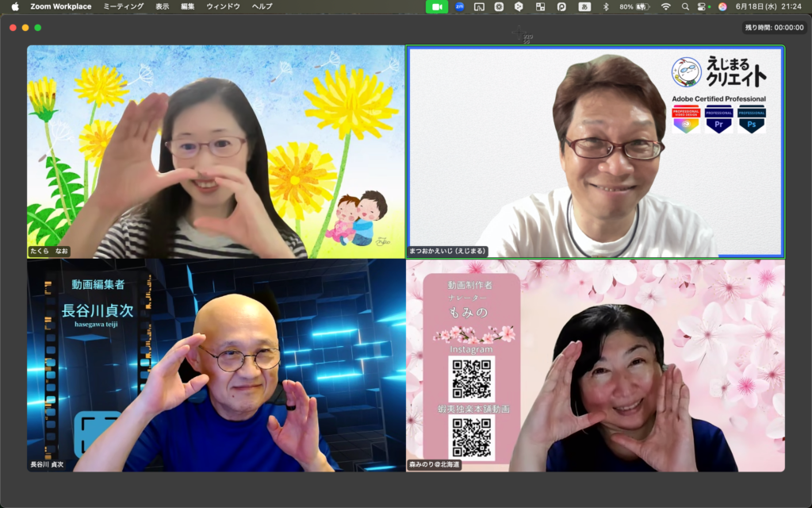Open the Siri icon in menu bar

pos(722,6)
